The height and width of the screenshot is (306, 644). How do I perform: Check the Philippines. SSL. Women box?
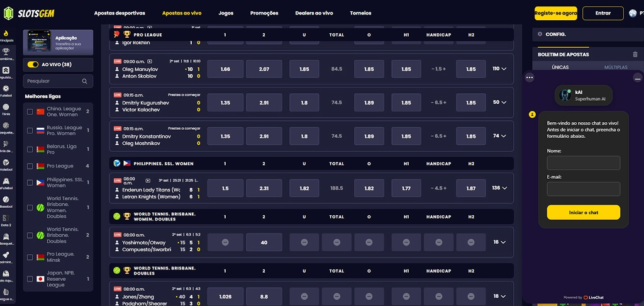(x=30, y=183)
